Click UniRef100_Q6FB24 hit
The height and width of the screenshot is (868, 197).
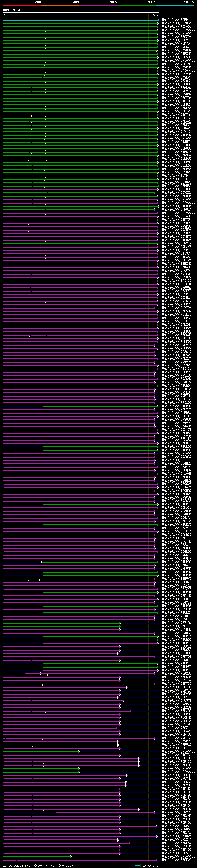[x=177, y=104]
